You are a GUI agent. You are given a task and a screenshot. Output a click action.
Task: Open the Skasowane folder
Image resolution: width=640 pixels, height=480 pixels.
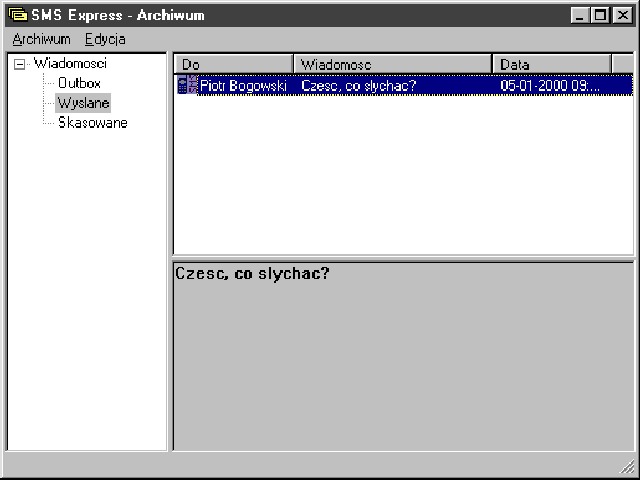click(x=92, y=123)
